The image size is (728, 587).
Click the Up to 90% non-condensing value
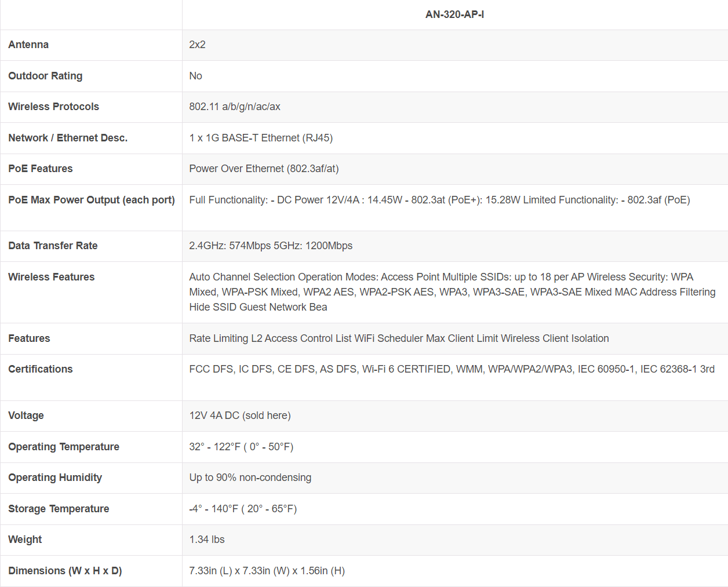pyautogui.click(x=250, y=477)
